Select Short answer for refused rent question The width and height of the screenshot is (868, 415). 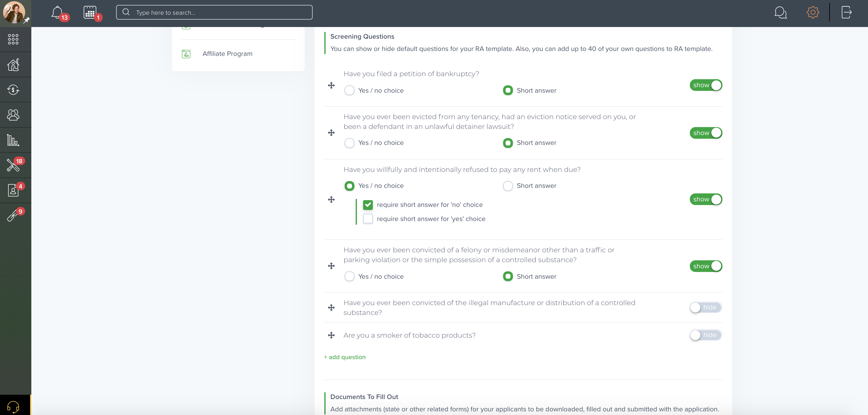(508, 186)
